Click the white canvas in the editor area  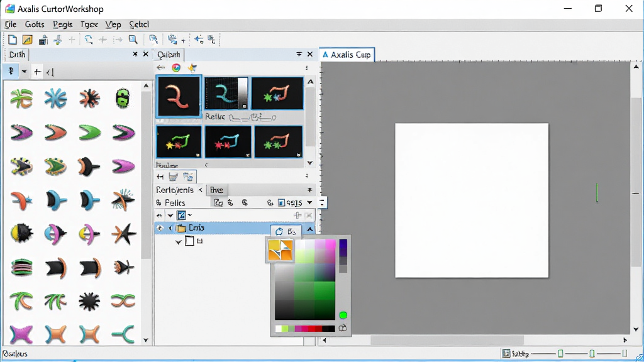(472, 200)
